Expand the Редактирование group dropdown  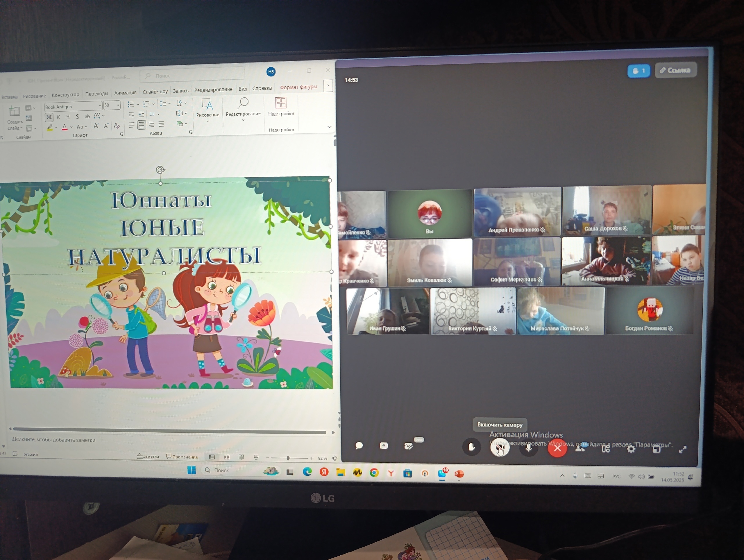point(243,120)
